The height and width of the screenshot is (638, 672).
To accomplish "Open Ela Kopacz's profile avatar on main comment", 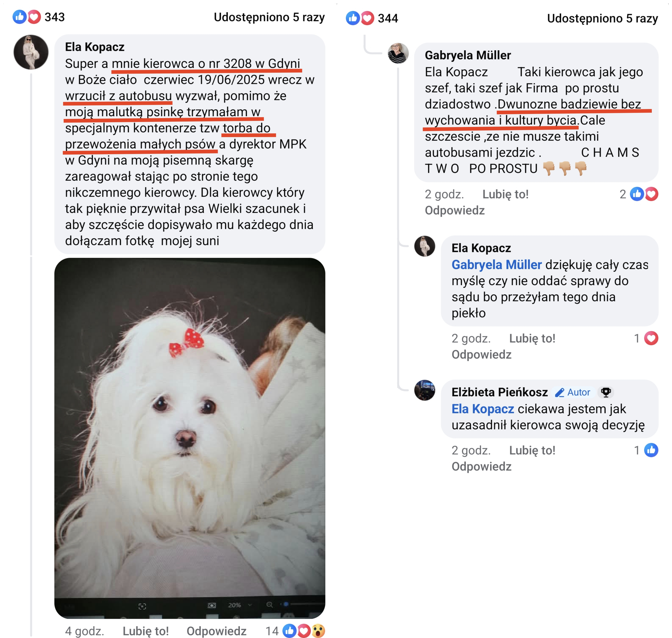I will (x=31, y=52).
